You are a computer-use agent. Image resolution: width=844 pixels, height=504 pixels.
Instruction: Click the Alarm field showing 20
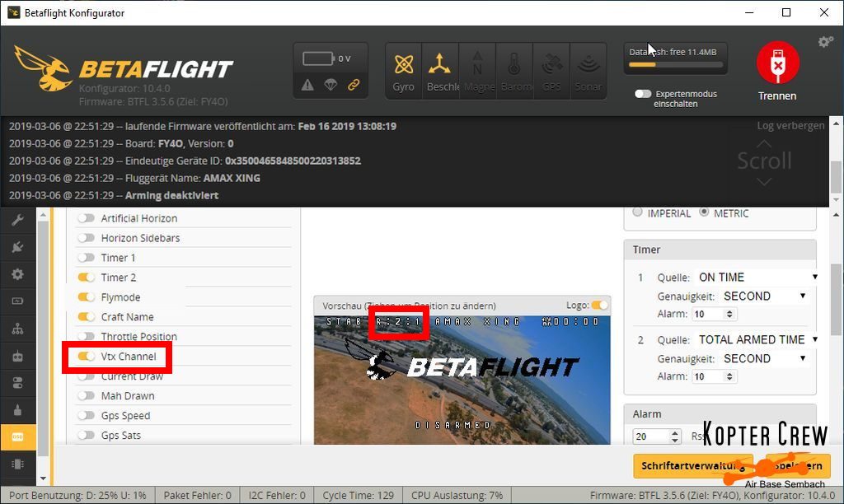(x=657, y=436)
